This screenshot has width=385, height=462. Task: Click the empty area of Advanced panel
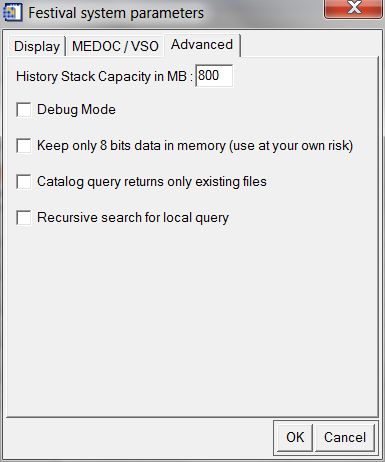point(192,317)
